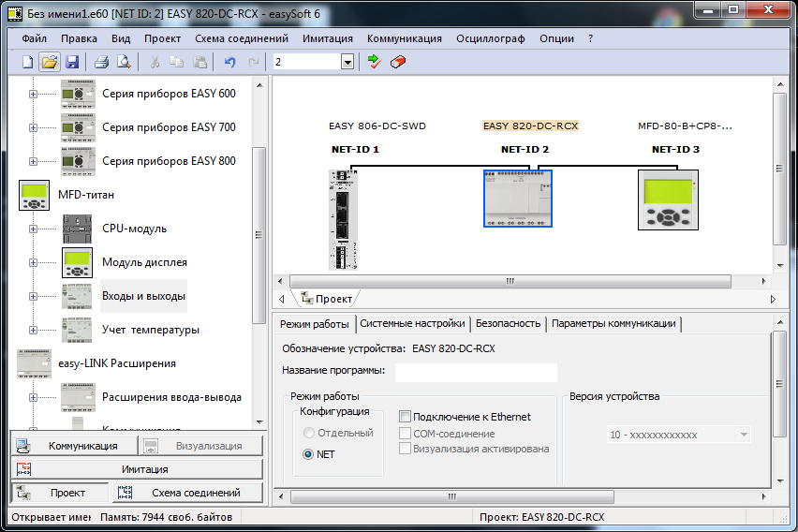Expand the Серия приборов EASY 800 node
Image resolution: width=798 pixels, height=532 pixels.
(x=33, y=161)
